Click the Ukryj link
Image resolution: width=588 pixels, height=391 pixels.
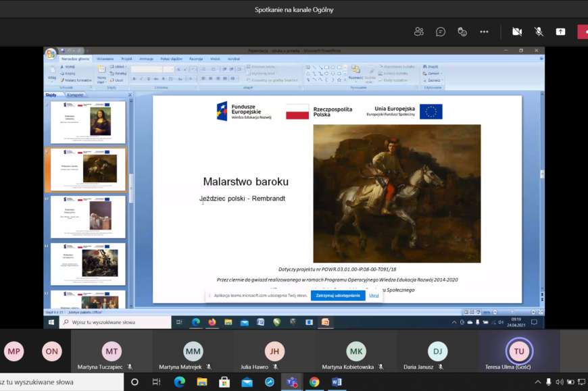(x=374, y=296)
